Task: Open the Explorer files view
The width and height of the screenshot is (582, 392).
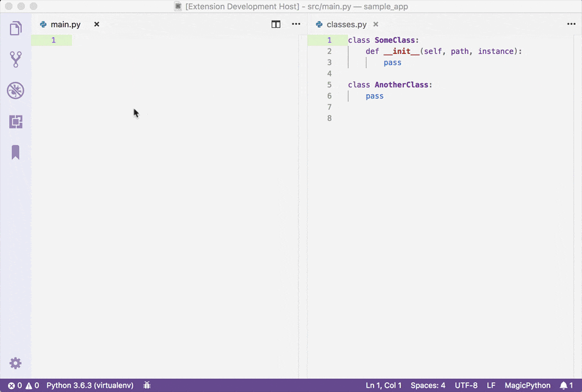Action: [x=16, y=28]
